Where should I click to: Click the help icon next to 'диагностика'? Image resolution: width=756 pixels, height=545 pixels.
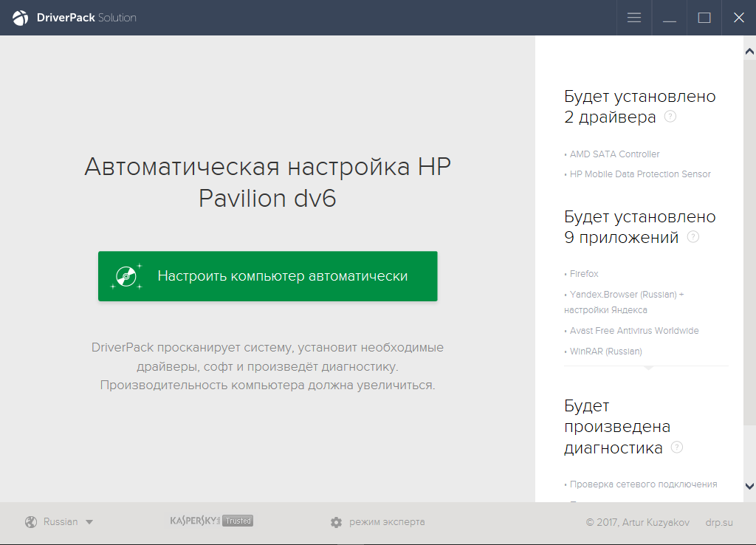677,447
